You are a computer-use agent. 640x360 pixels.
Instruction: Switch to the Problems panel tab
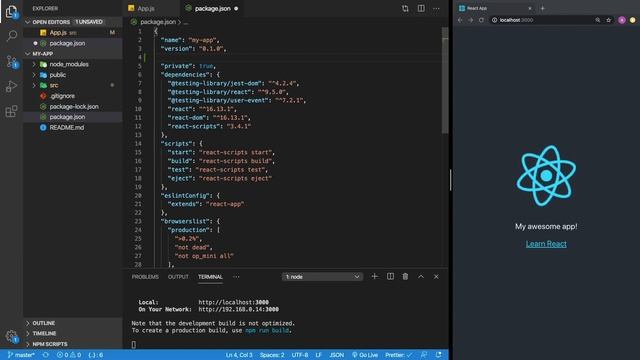145,277
